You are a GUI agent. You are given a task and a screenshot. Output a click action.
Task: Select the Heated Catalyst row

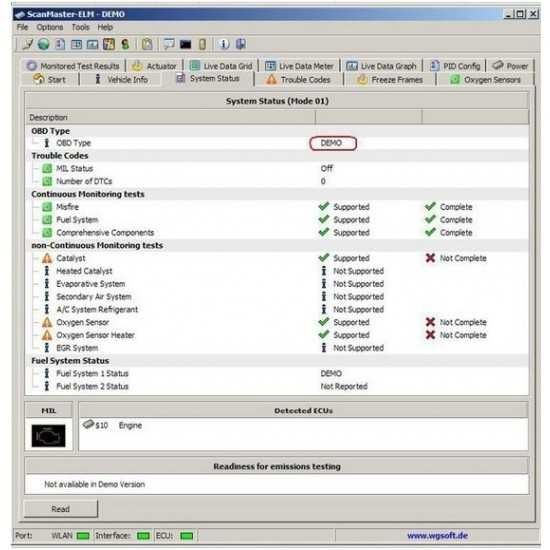pos(277,271)
